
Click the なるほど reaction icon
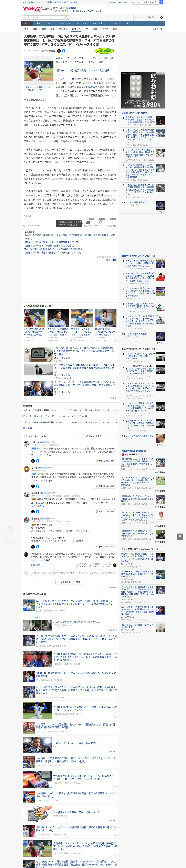91,565
